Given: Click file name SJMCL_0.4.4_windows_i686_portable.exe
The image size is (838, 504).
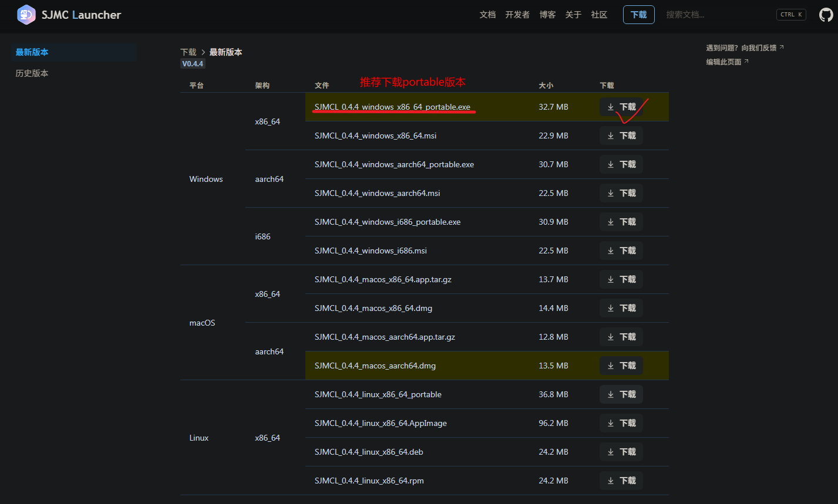Looking at the screenshot, I should coord(388,222).
